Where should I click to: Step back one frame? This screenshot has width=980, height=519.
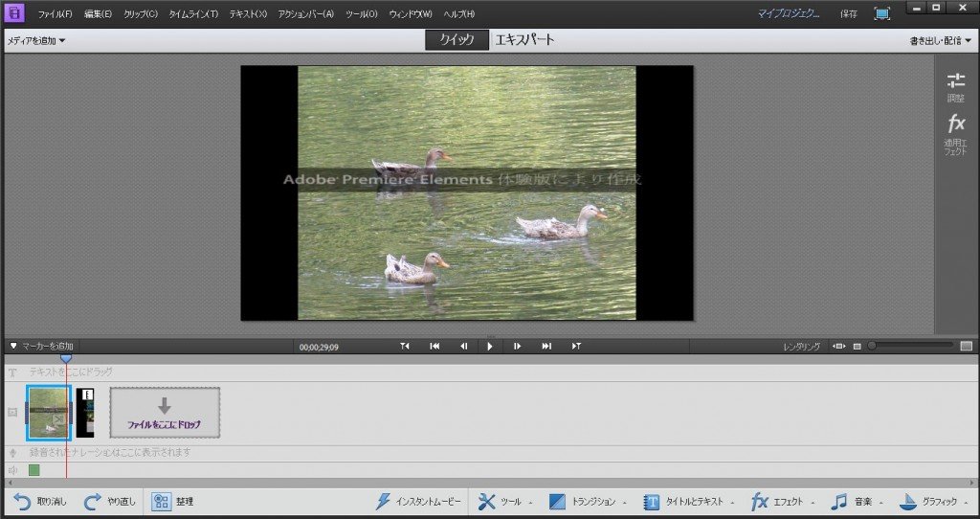point(464,346)
